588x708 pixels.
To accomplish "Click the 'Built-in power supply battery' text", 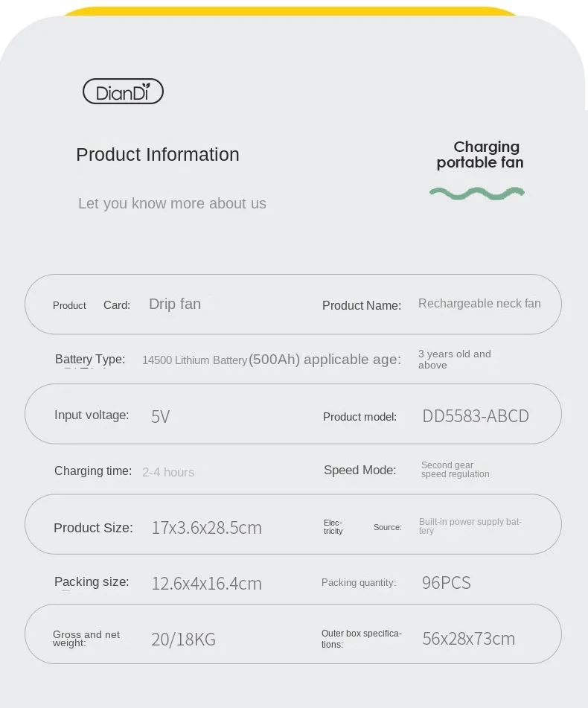I will [470, 526].
